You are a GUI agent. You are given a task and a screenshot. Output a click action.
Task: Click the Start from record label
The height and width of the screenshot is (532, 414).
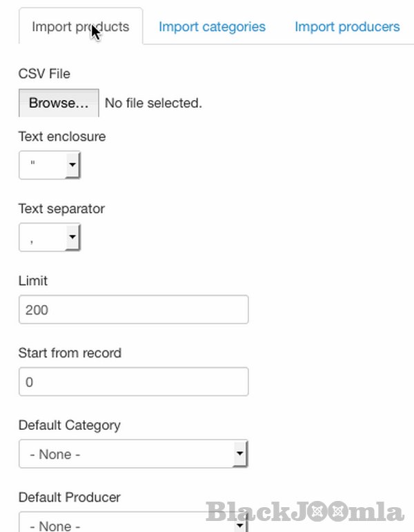point(70,353)
